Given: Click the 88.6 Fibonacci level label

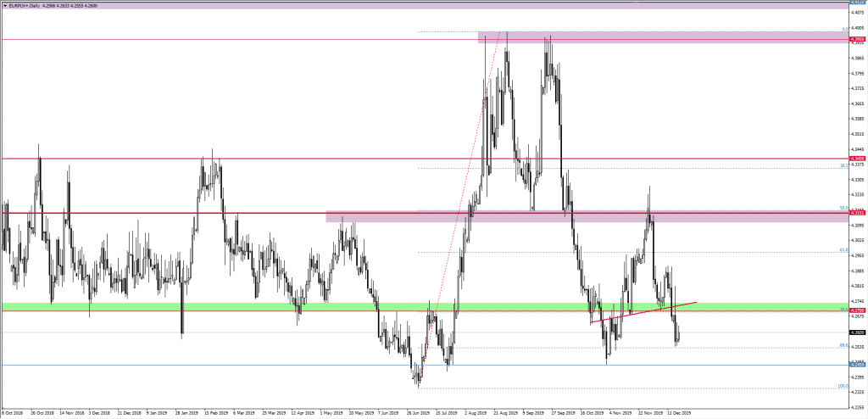Looking at the screenshot, I should click(x=843, y=345).
